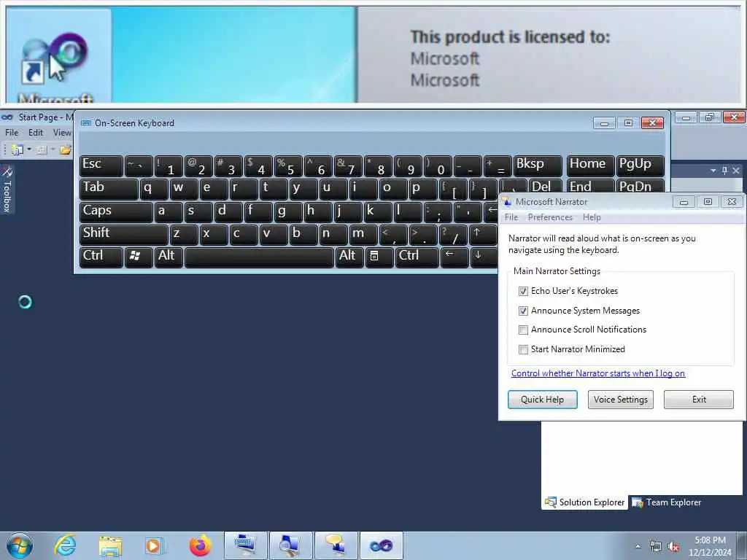The width and height of the screenshot is (747, 560).
Task: Open Windows Media Player from the taskbar
Action: pyautogui.click(x=155, y=545)
